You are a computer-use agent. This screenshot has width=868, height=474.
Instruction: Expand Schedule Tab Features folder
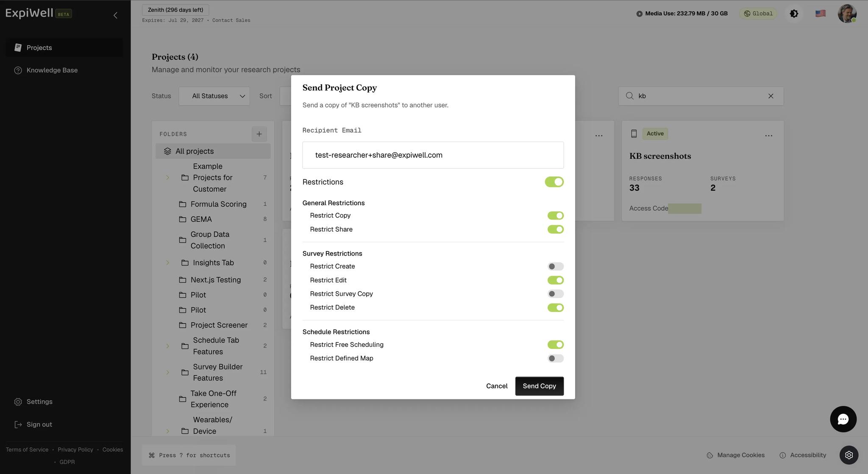point(167,346)
